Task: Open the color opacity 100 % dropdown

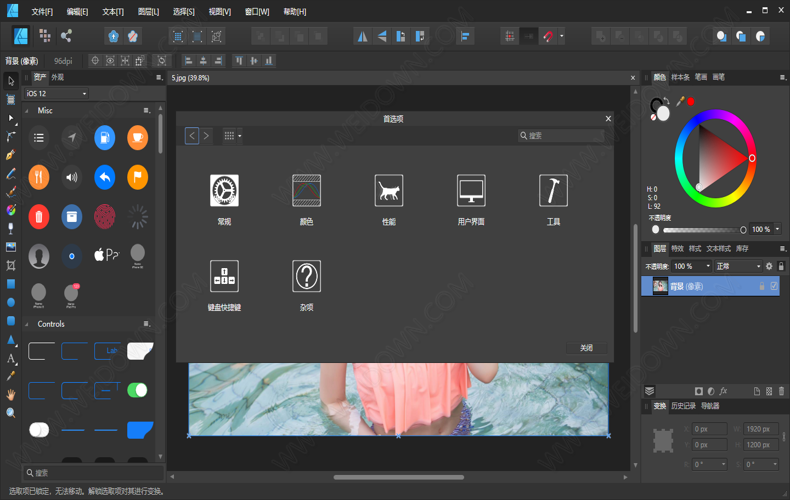Action: click(x=777, y=229)
